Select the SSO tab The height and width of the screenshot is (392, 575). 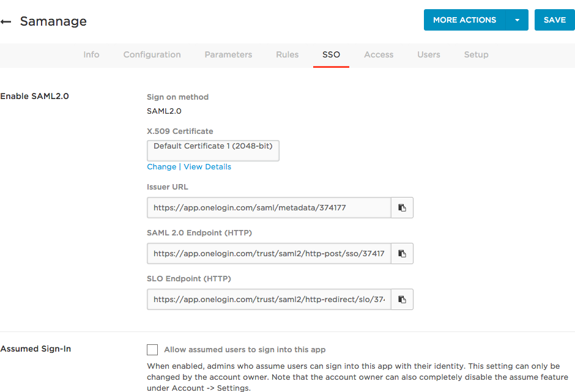click(331, 54)
